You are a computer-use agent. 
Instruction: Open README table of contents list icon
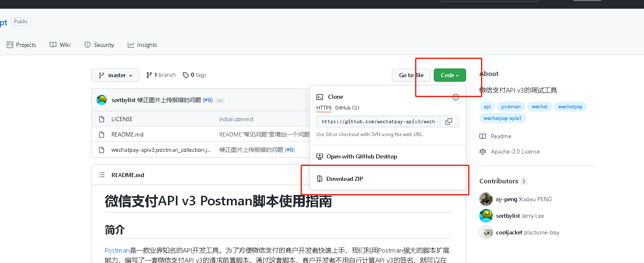coord(102,175)
